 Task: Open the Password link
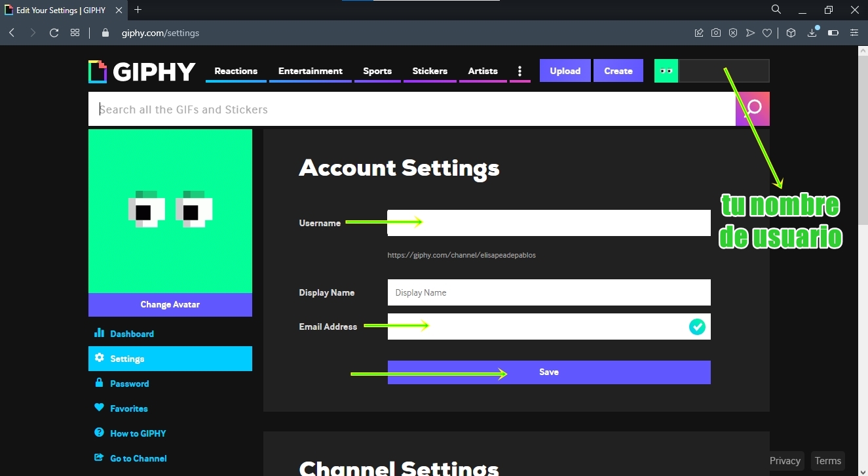click(x=129, y=384)
